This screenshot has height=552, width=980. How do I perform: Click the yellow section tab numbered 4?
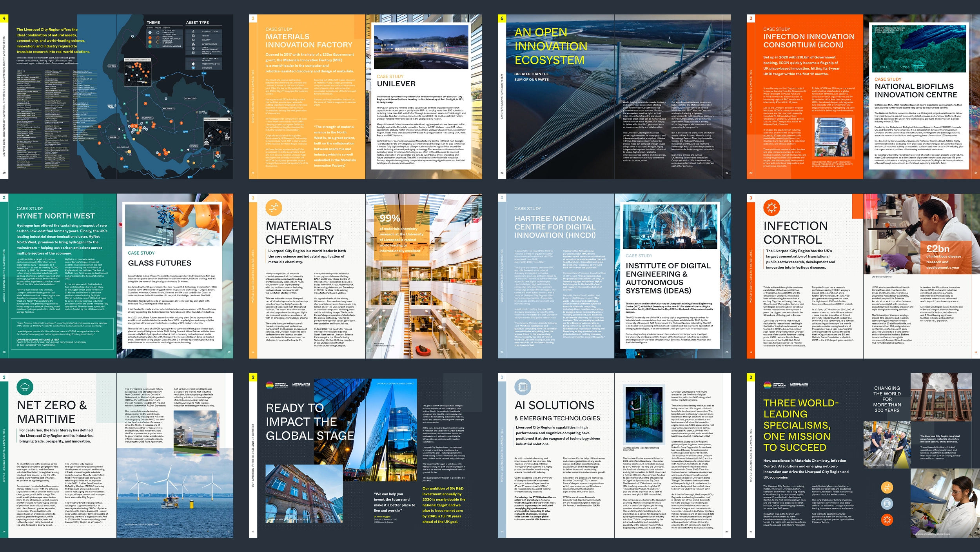(x=4, y=18)
